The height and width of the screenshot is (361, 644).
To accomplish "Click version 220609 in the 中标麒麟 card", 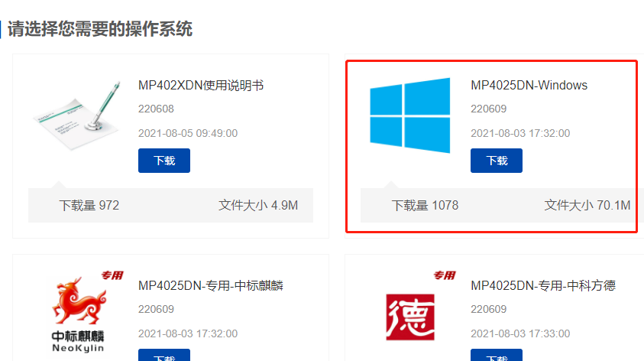I will coord(156,309).
